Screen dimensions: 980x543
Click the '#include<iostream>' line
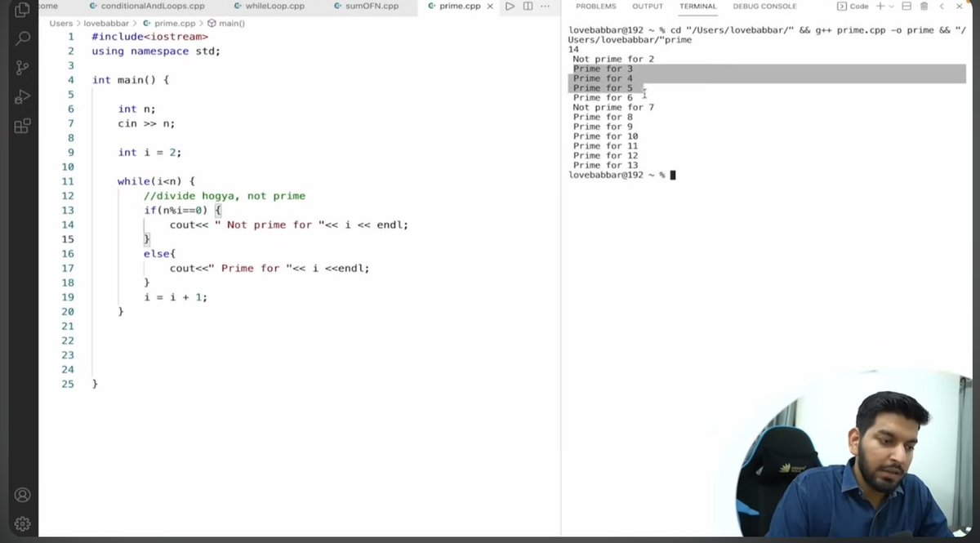point(149,37)
